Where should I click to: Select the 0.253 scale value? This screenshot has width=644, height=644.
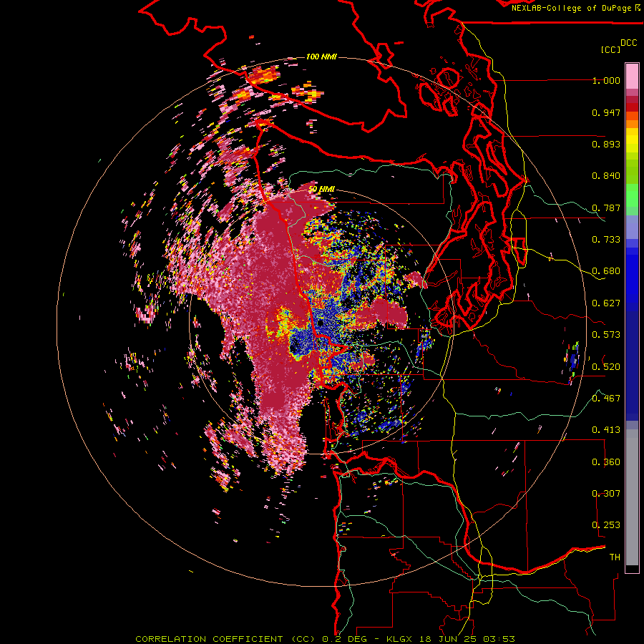click(606, 525)
